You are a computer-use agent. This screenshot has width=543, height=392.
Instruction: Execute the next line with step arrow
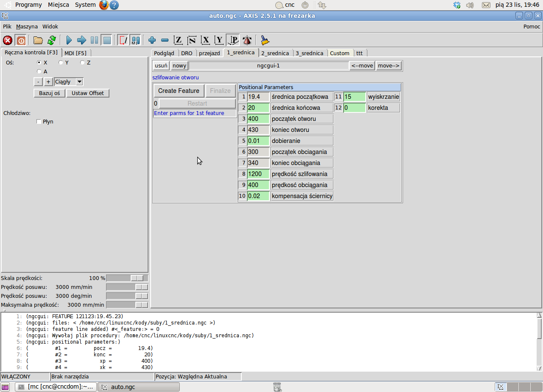81,40
